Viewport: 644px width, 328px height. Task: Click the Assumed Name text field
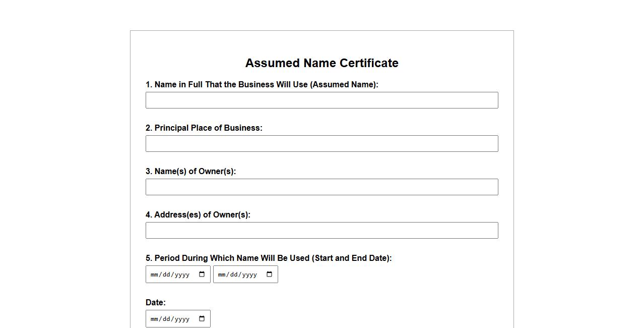coord(321,100)
